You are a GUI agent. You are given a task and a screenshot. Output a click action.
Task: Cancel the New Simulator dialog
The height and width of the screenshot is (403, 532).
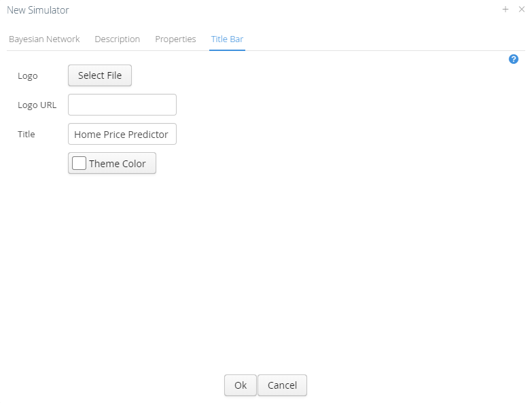(x=282, y=385)
